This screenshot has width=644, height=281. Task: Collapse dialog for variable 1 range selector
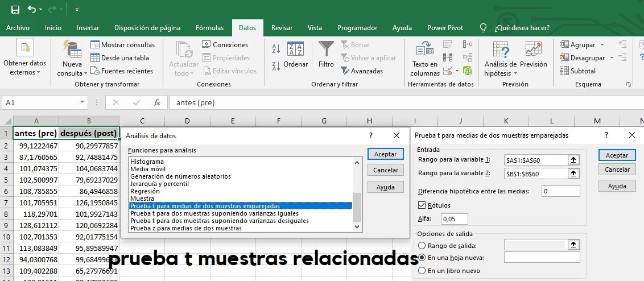point(574,160)
